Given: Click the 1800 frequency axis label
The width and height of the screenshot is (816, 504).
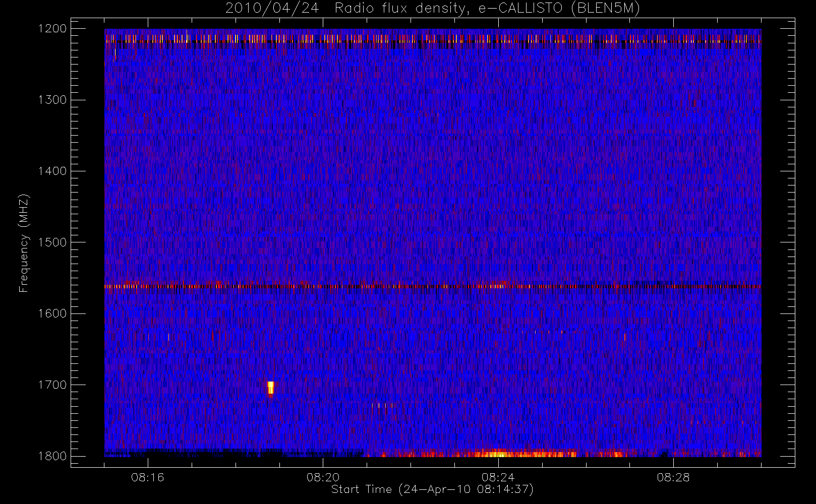Looking at the screenshot, I should (x=52, y=456).
